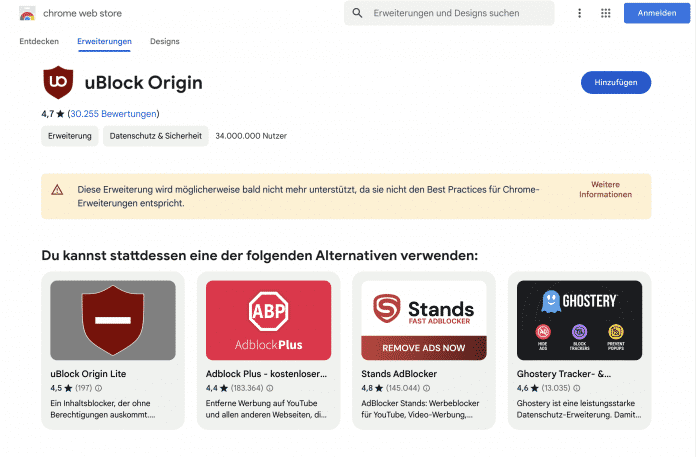Open the Adblock Plus extension thumbnail
The height and width of the screenshot is (457, 696).
point(268,320)
